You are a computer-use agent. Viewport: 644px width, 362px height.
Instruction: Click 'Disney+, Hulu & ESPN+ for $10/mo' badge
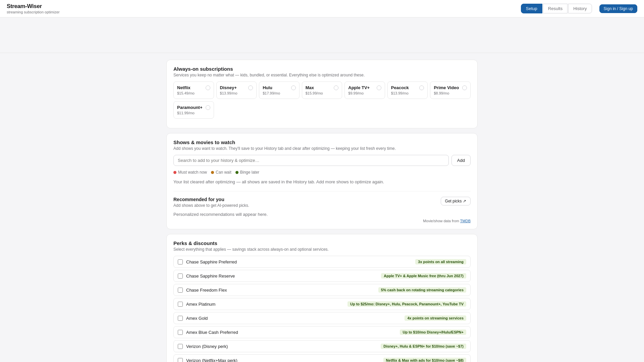point(423,347)
